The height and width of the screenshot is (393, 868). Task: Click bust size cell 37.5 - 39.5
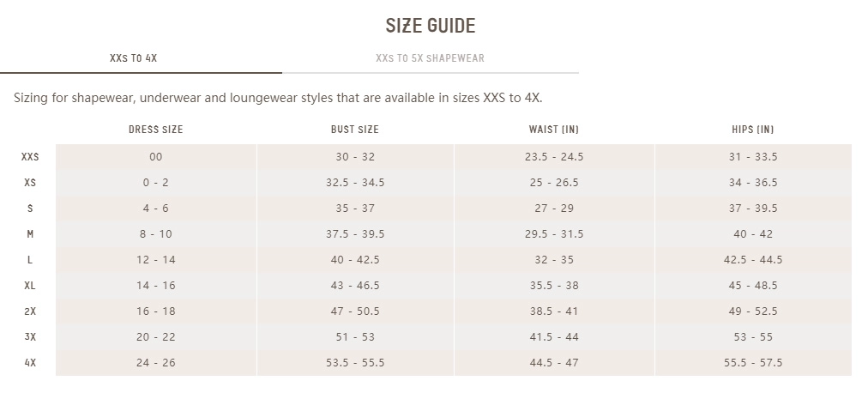(355, 234)
